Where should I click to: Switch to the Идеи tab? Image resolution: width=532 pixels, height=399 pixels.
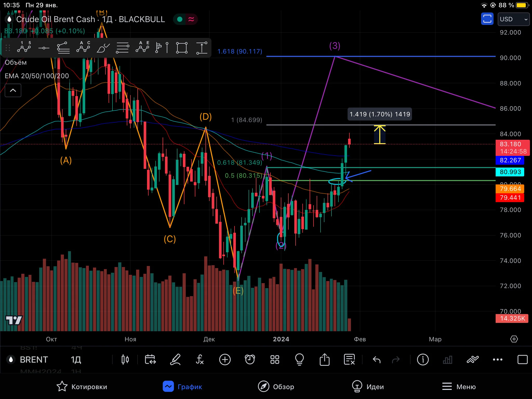[368, 387]
